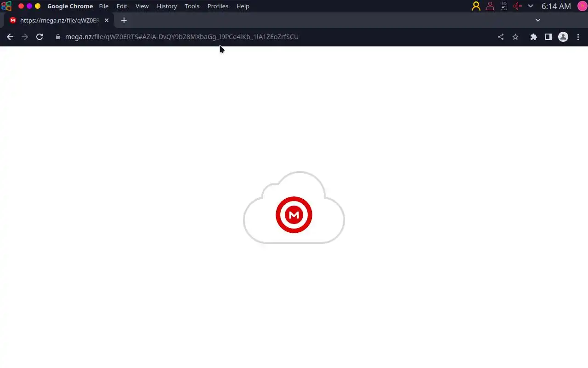Screen dimensions: 588x368
Task: Open Chrome three-dot menu
Action: [x=578, y=37]
